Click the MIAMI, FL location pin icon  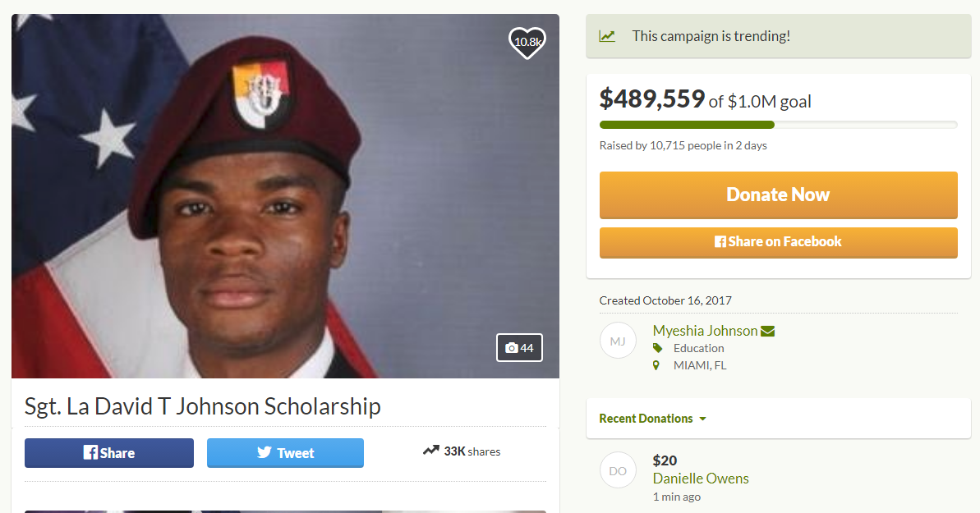(656, 364)
